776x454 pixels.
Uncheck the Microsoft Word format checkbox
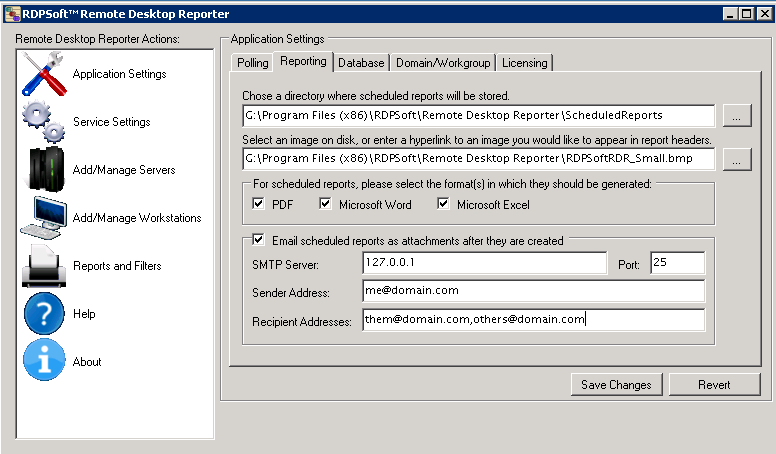(325, 203)
